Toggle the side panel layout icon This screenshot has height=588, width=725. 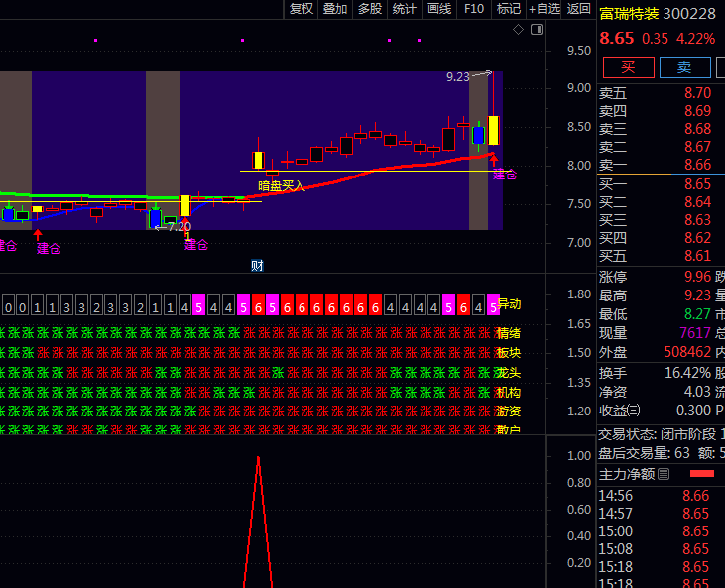537,30
